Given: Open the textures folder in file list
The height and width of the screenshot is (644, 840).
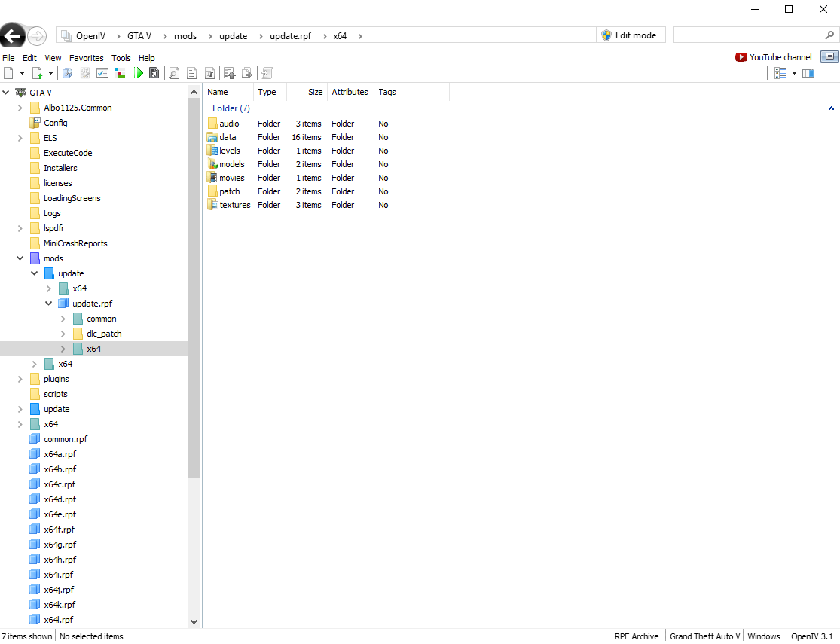Looking at the screenshot, I should coord(234,205).
